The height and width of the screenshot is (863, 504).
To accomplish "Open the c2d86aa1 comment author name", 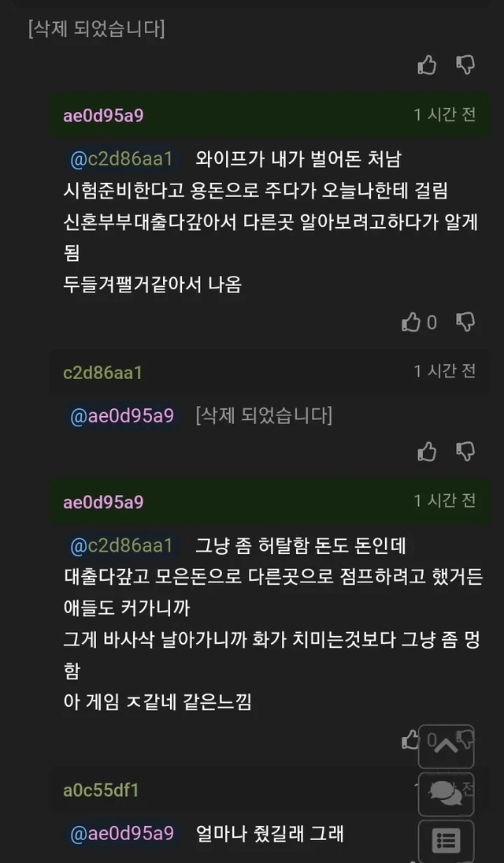I will (x=102, y=373).
